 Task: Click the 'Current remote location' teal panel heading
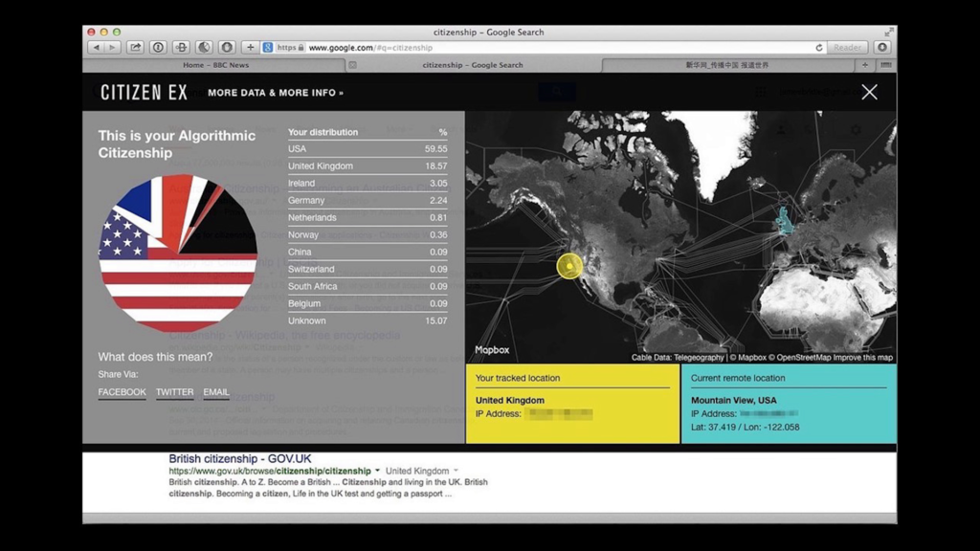coord(738,378)
